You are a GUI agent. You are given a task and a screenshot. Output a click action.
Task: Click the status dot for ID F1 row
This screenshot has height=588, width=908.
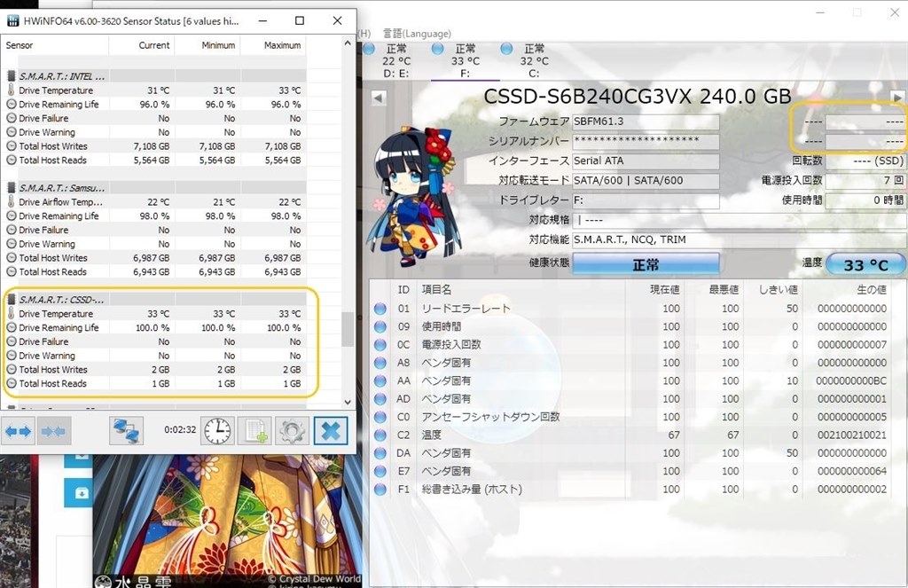coord(380,490)
